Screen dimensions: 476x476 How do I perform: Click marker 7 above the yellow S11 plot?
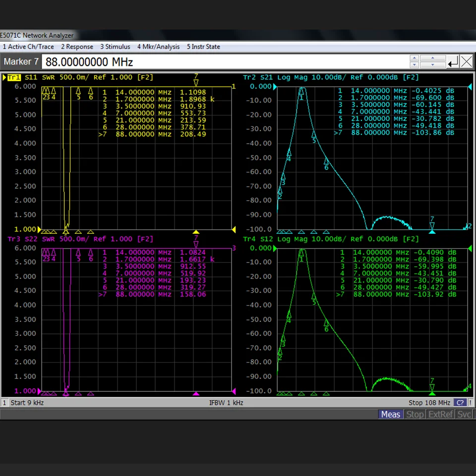[x=196, y=80]
